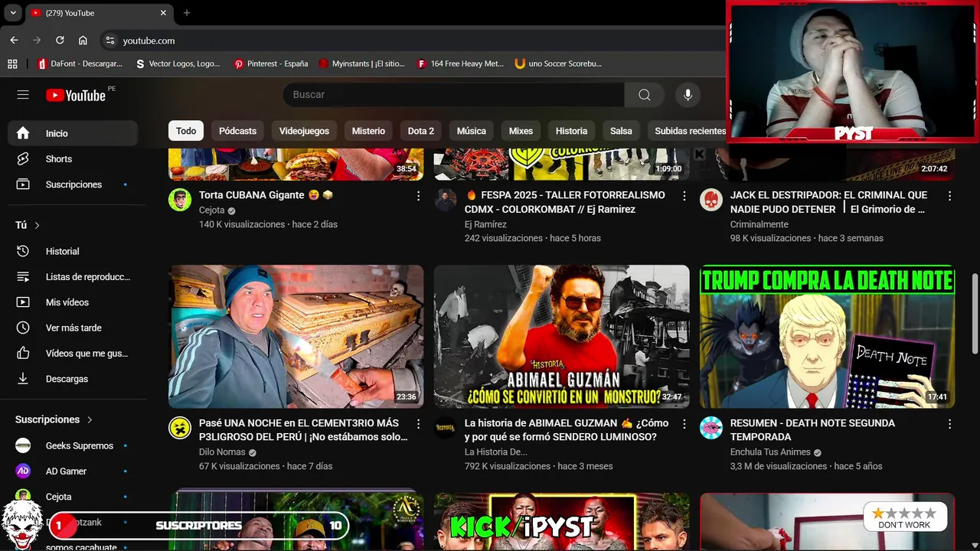The height and width of the screenshot is (551, 980).
Task: Select the Todo filter chip
Action: click(x=186, y=131)
